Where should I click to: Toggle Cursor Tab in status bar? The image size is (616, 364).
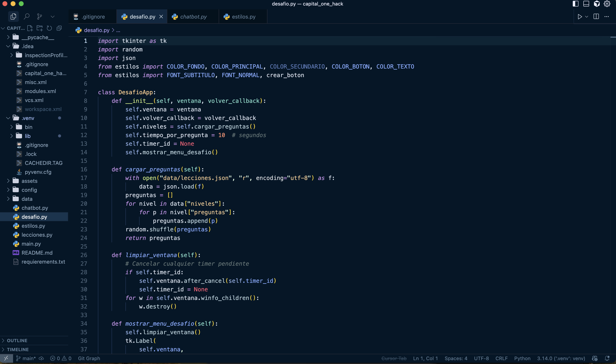394,358
